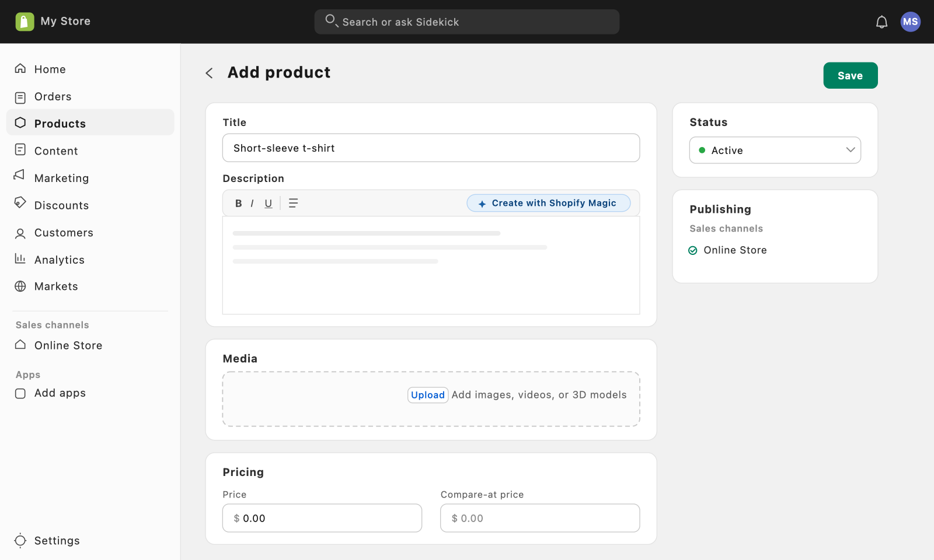Click the Upload media button
The image size is (934, 560).
428,395
